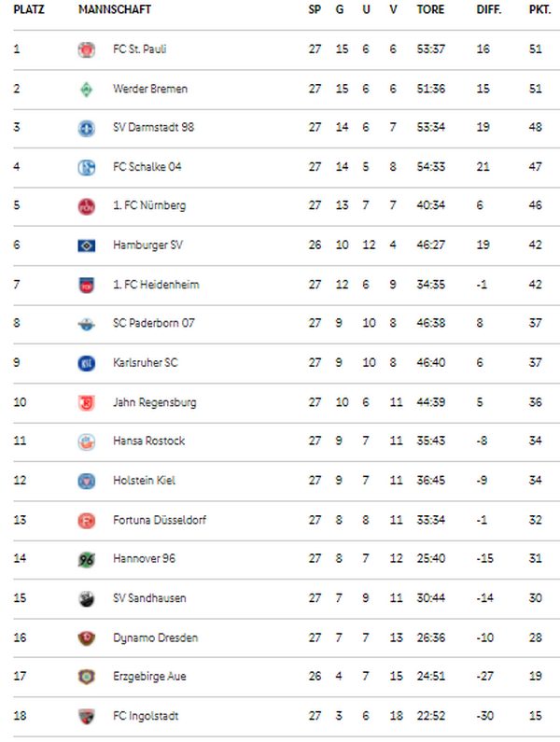Click the TORE column header
Screen dimensions: 560x742
pyautogui.click(x=430, y=9)
